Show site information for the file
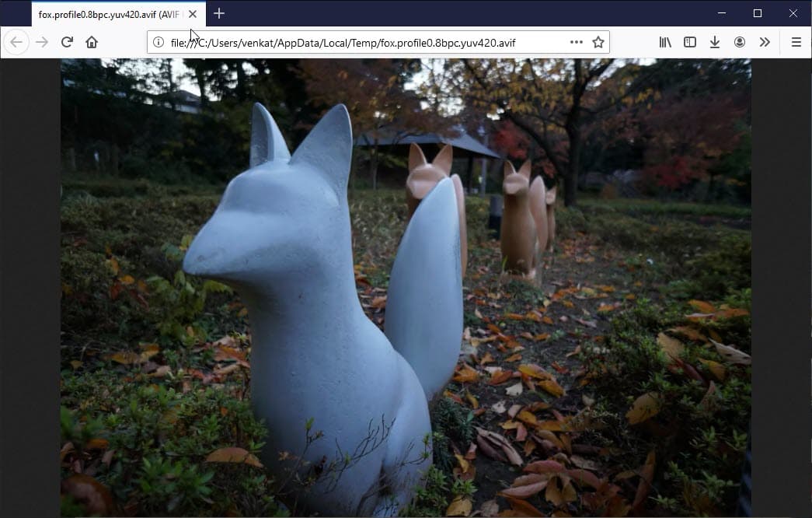Viewport: 812px width, 518px height. 159,43
